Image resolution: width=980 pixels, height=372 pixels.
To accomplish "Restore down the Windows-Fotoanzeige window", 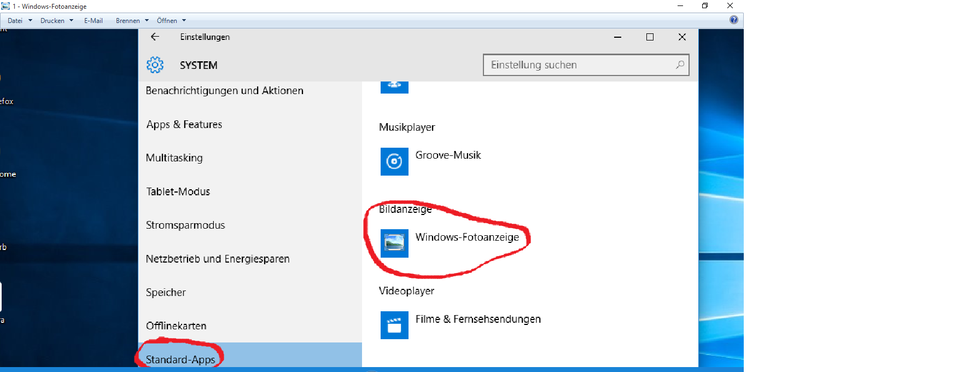I will (705, 5).
